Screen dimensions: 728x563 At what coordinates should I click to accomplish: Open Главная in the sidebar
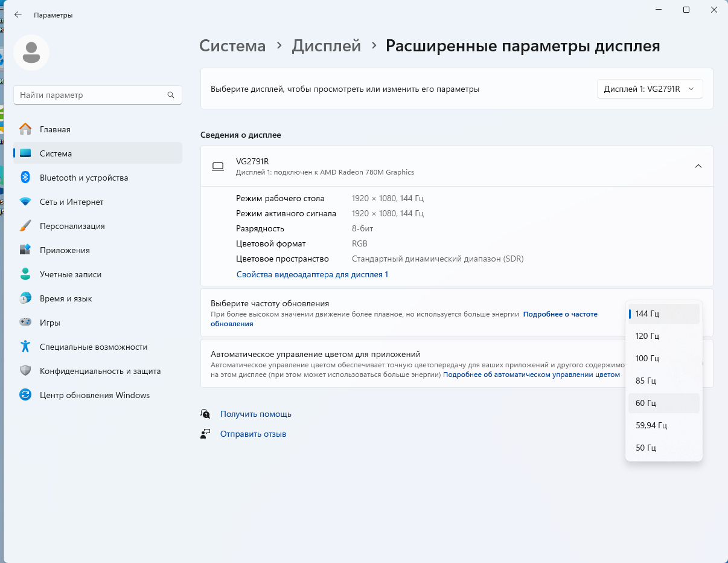click(98, 129)
